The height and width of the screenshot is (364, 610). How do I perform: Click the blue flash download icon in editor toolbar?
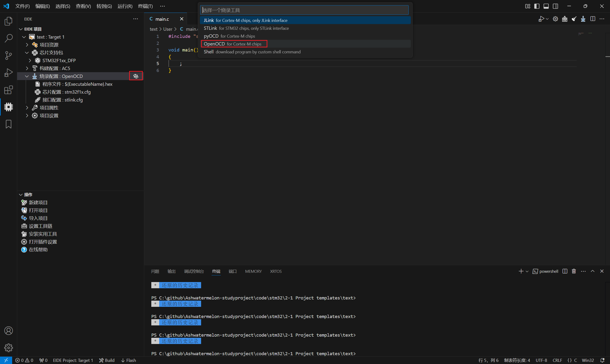(x=583, y=19)
